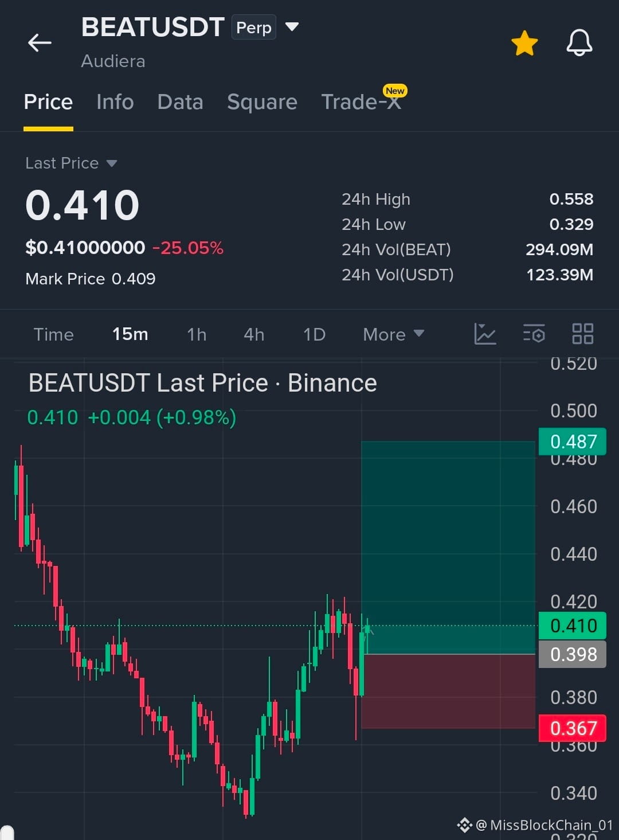This screenshot has width=619, height=840.
Task: Select the 1D chart interval
Action: 314,334
